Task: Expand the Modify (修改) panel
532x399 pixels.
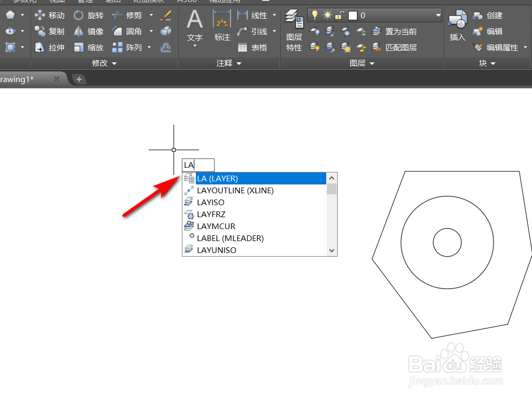Action: point(104,63)
